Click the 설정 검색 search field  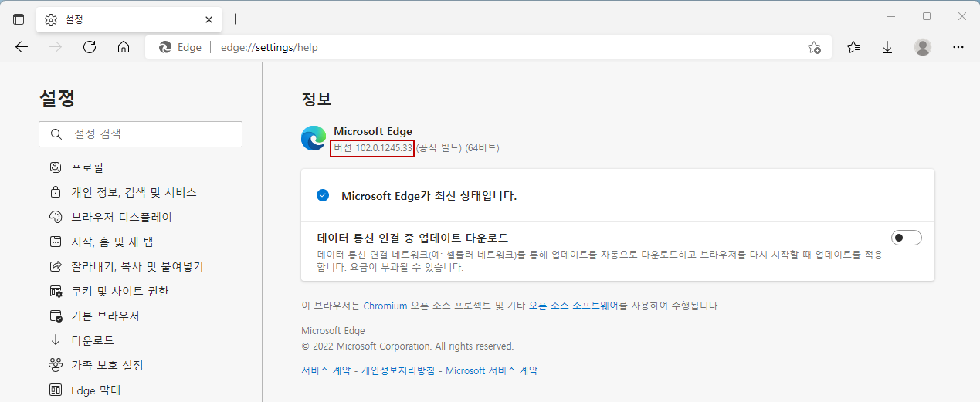(x=141, y=133)
